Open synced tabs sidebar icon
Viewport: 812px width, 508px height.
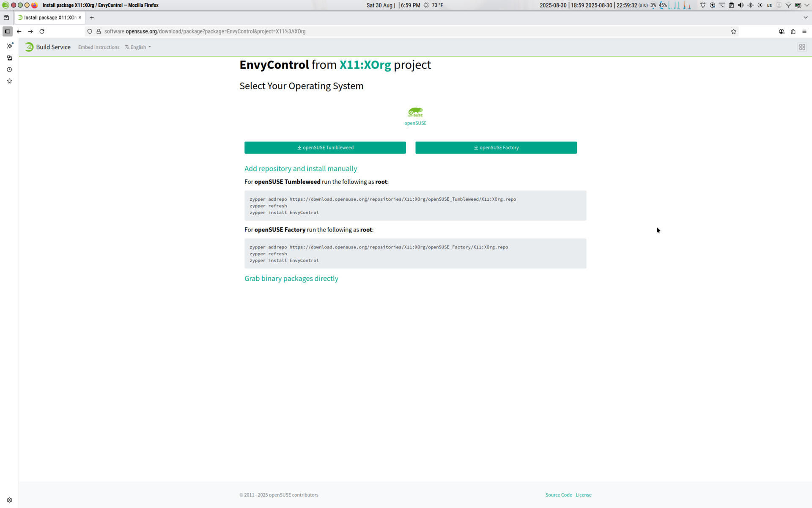coord(9,58)
